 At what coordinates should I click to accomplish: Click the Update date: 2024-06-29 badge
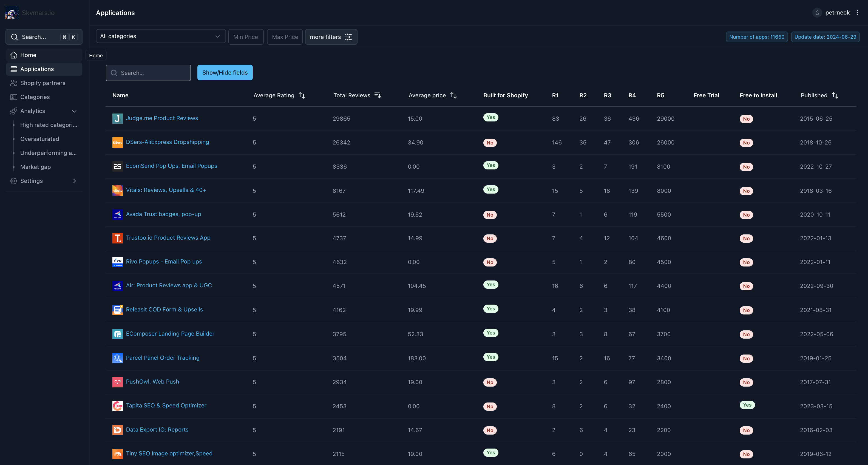825,37
